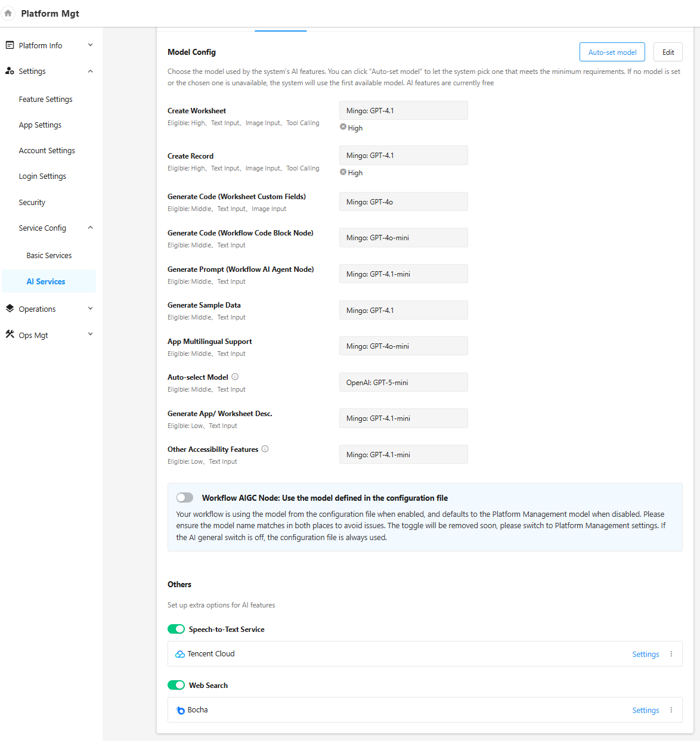Enable the Workflow AIGC Node toggle
Screen dimensions: 700x741
(x=185, y=498)
